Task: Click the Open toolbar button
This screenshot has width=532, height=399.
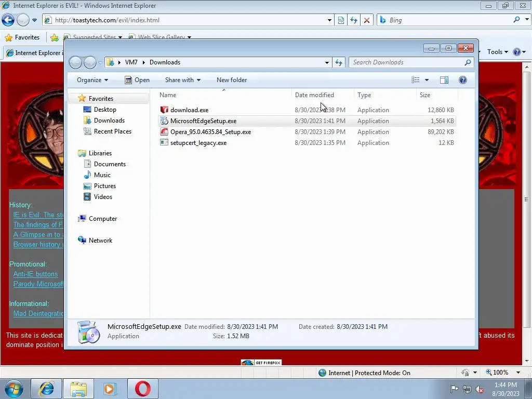Action: tap(137, 80)
